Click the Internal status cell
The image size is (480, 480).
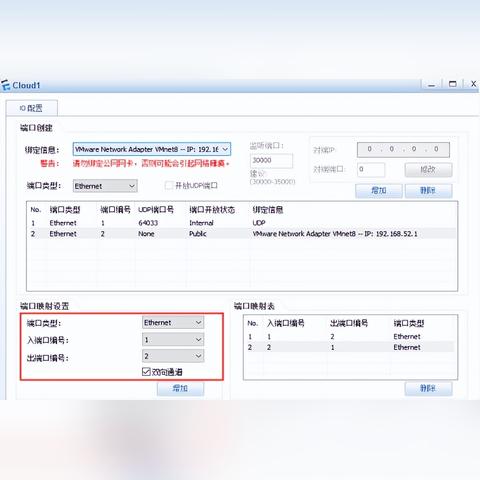(x=201, y=223)
